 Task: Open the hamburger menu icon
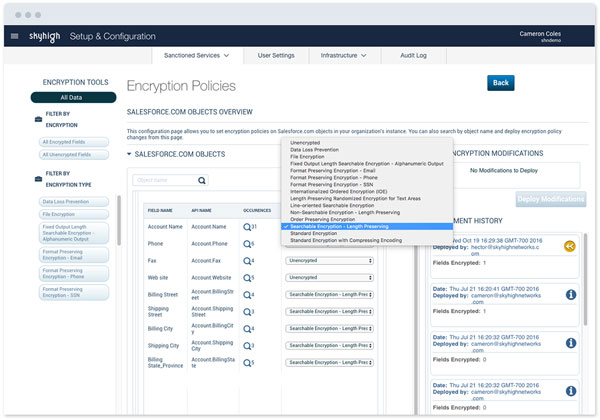coord(15,36)
